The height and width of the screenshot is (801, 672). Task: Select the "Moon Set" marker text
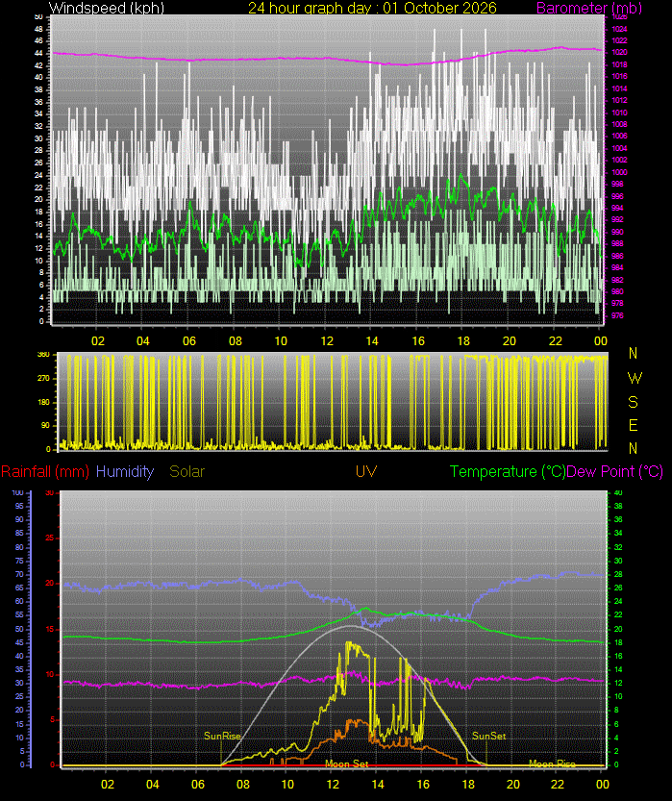(x=347, y=763)
